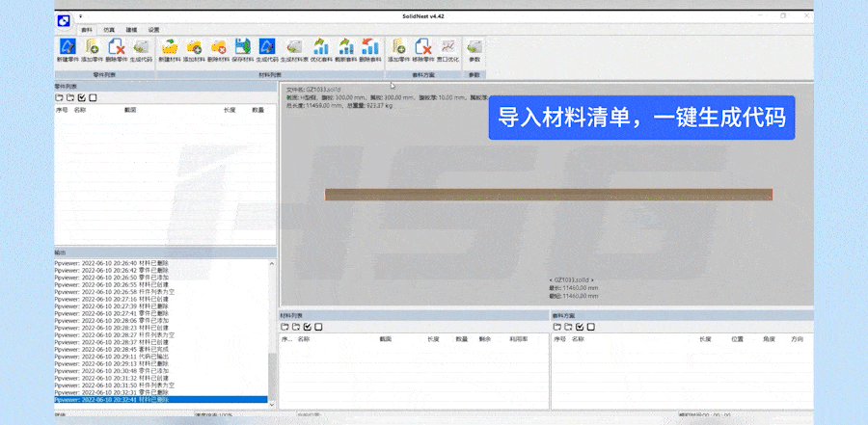Click the GZ1033.solid file name text in viewport

tap(312, 89)
